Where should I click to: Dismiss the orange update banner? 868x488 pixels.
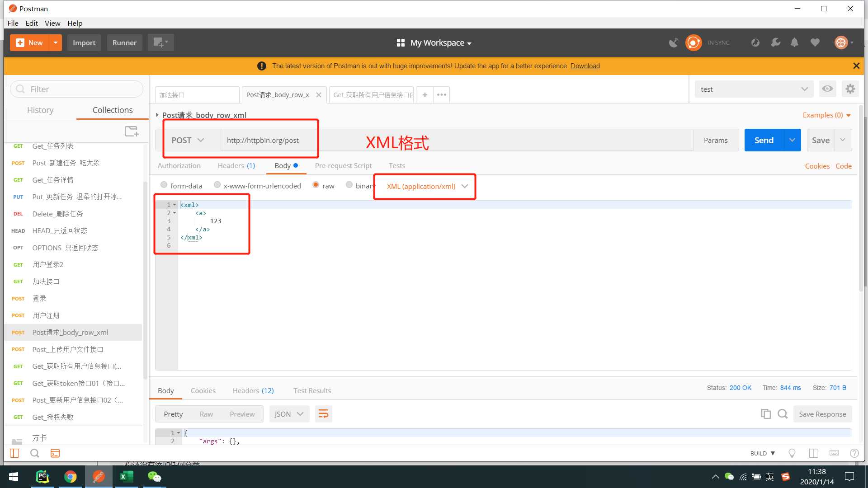856,66
